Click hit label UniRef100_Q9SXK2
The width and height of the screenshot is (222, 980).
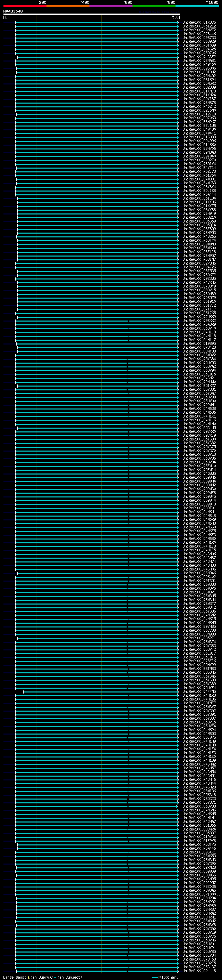click(x=199, y=321)
